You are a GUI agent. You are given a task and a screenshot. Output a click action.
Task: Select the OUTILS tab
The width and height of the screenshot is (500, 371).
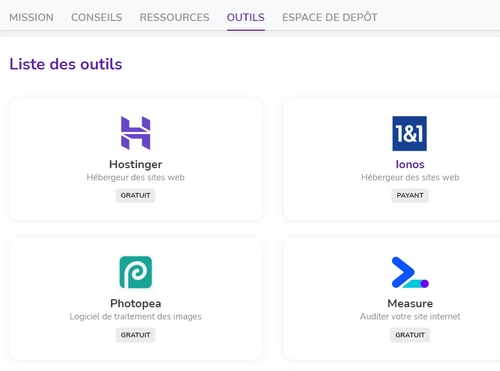tap(246, 17)
